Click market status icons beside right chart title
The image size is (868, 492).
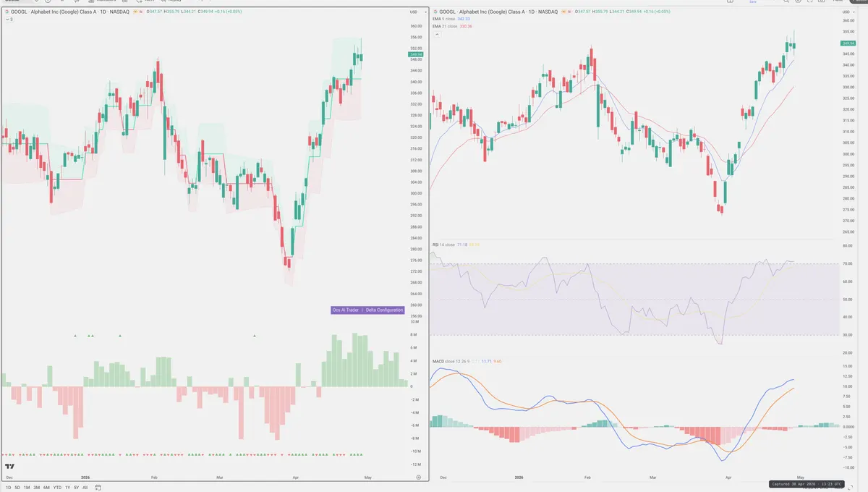(x=566, y=12)
